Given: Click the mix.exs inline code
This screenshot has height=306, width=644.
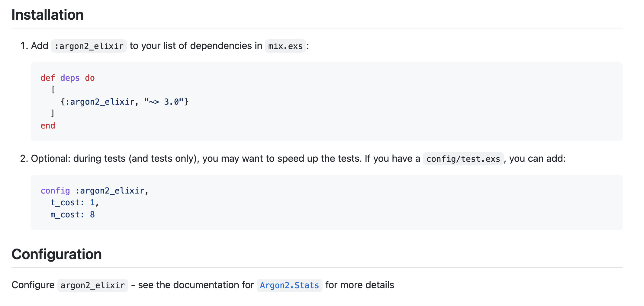Looking at the screenshot, I should point(285,46).
